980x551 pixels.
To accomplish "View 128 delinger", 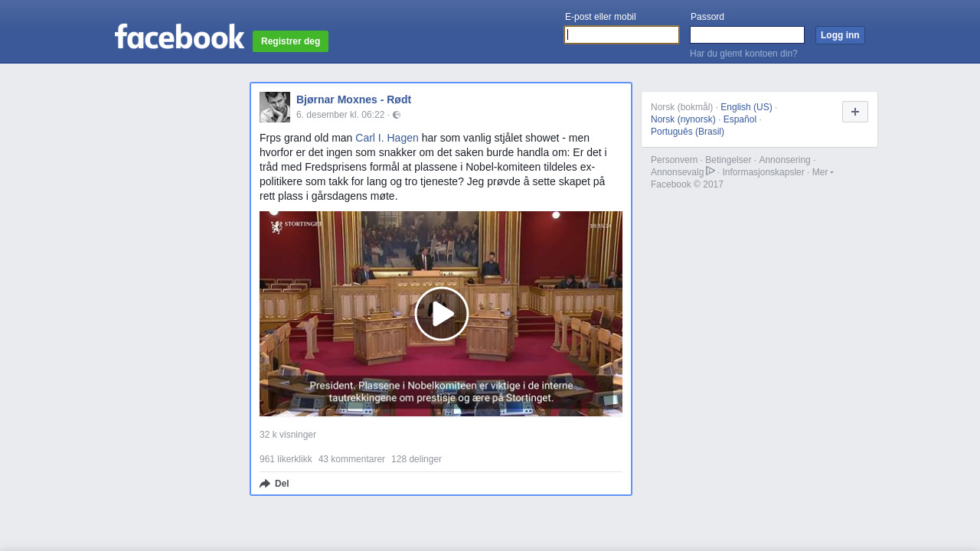I will 416,459.
